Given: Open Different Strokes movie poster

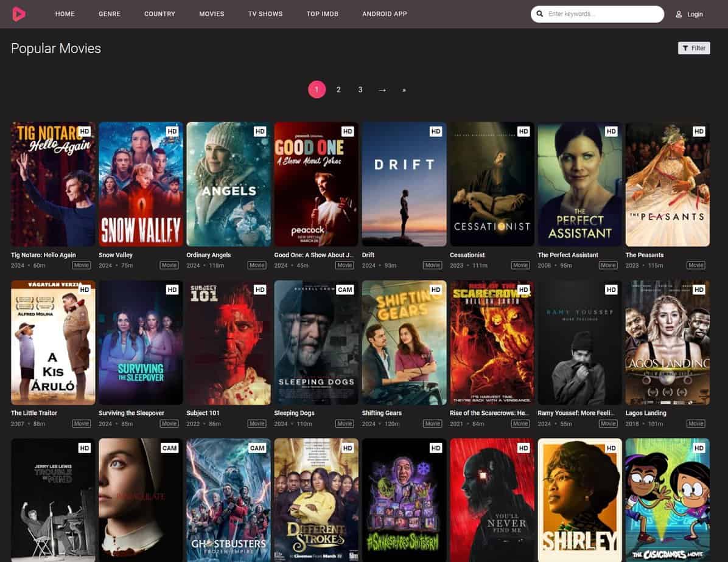Looking at the screenshot, I should coord(316,501).
